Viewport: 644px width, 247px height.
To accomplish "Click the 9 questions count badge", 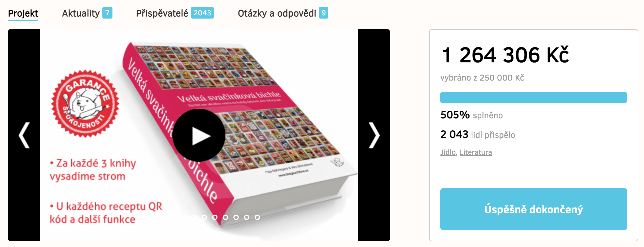I will pyautogui.click(x=324, y=13).
